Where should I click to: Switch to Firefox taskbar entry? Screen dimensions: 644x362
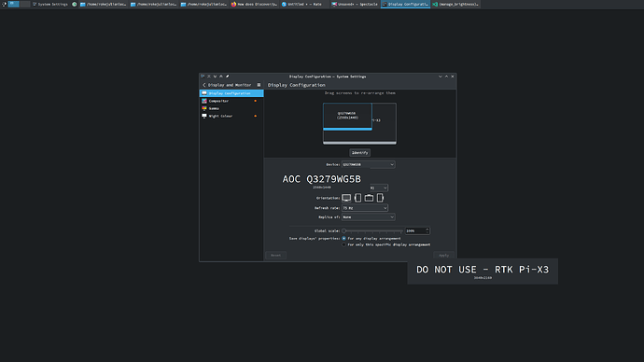[x=254, y=4]
